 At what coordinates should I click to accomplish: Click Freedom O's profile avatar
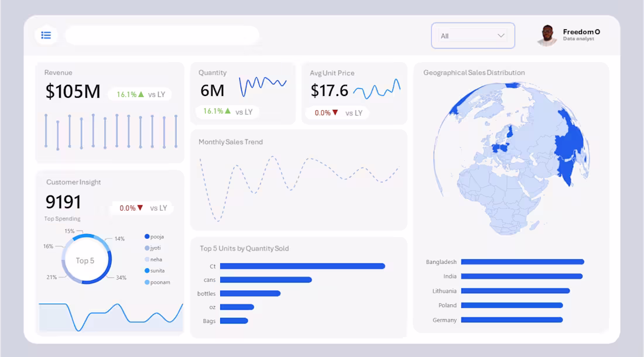coord(547,35)
